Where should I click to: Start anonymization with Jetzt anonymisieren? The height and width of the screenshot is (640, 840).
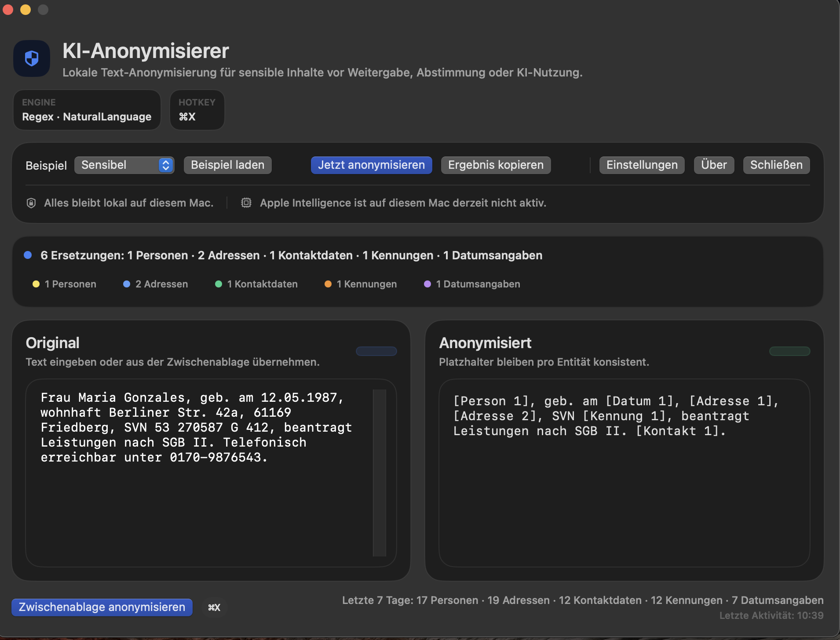(371, 165)
